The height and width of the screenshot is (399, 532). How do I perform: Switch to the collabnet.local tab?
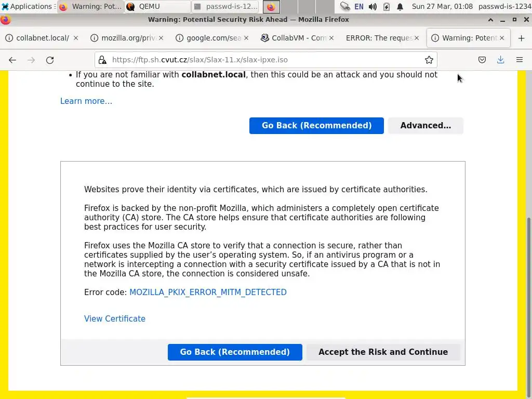pos(43,38)
